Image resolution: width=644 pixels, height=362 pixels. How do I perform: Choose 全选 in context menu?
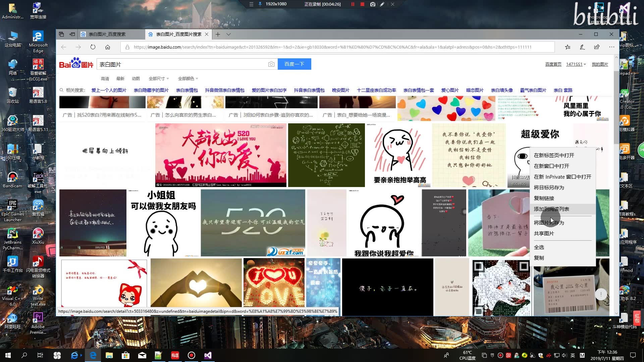click(x=562, y=247)
